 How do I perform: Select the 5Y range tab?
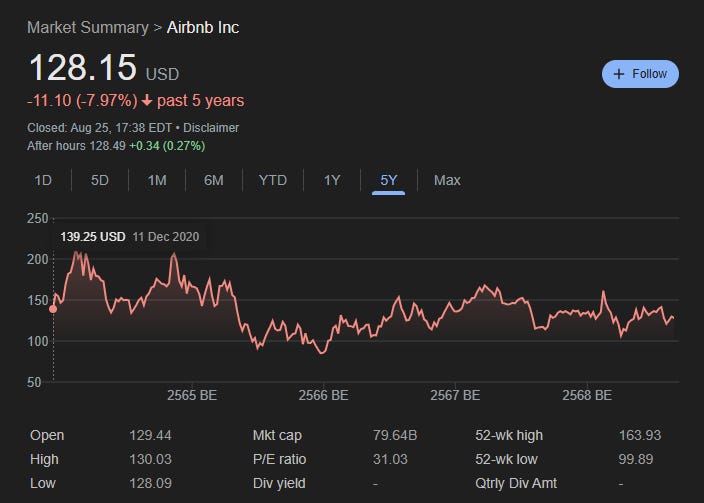point(388,180)
